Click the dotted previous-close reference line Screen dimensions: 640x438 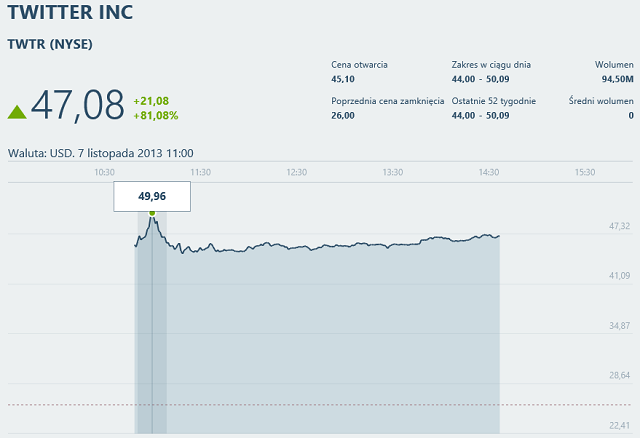tap(320, 405)
